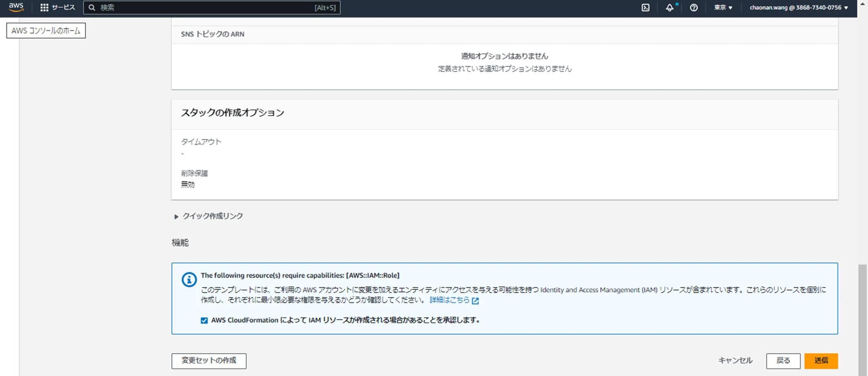This screenshot has width=868, height=376.
Task: Click the info icon in capabilities notice
Action: point(189,279)
